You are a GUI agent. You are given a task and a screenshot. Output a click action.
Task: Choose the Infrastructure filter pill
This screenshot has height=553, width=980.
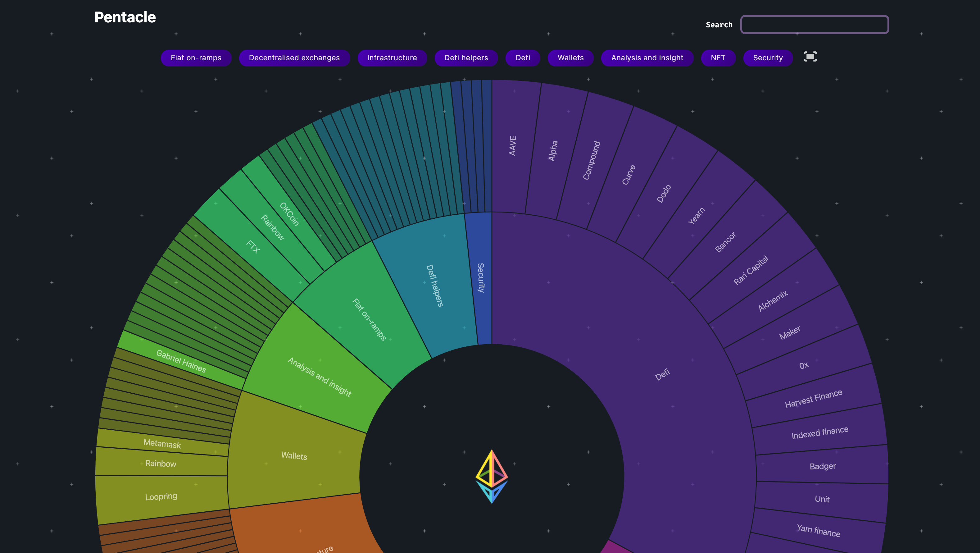tap(392, 58)
